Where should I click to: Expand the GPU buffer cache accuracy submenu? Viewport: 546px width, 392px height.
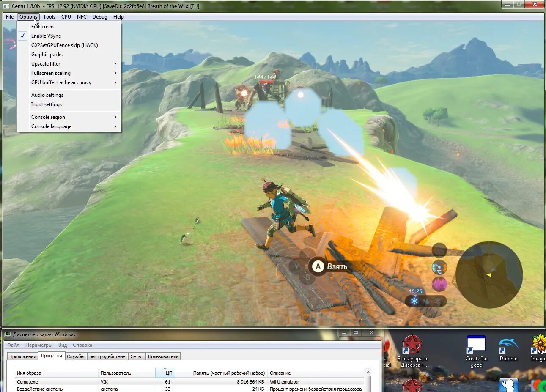pyautogui.click(x=69, y=82)
